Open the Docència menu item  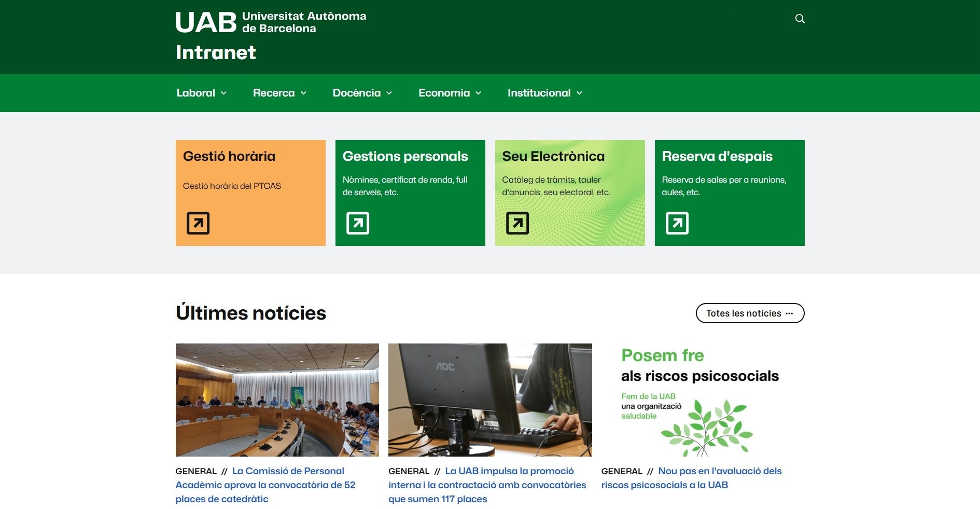pos(357,93)
